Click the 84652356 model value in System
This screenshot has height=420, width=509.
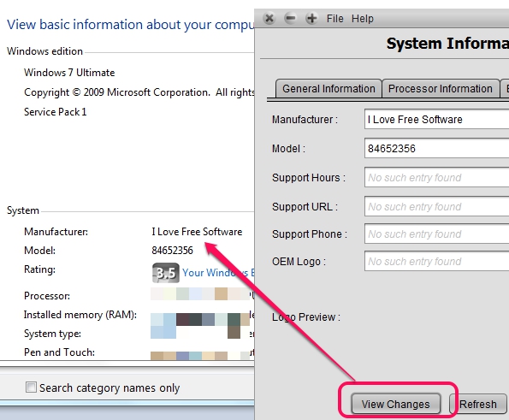(x=172, y=251)
